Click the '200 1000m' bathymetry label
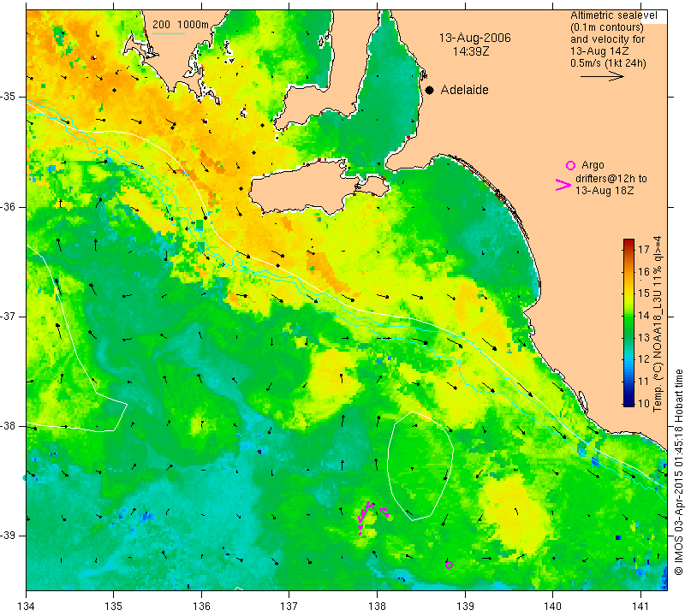This screenshot has width=685, height=616. (181, 25)
